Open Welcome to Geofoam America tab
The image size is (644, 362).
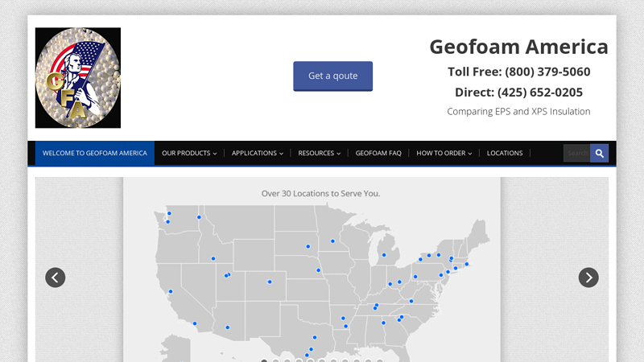point(95,153)
